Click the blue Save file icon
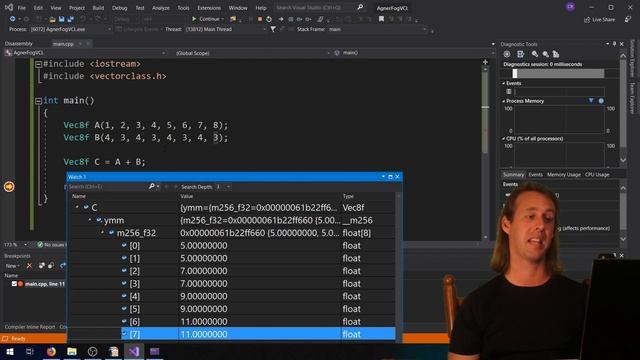Screen dimensions: 640x360 pyautogui.click(x=61, y=19)
